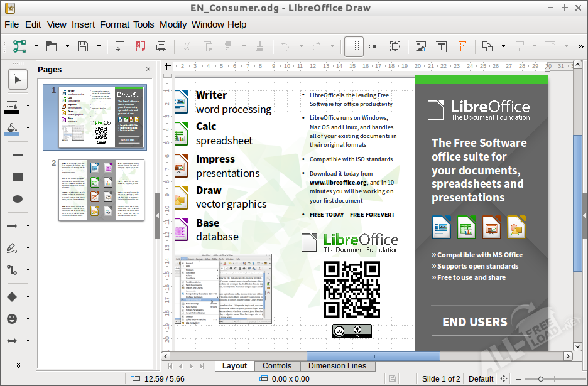Select the arrow Select tool in the drawing toolbar
Screen dimensions: 588x386
click(x=16, y=78)
